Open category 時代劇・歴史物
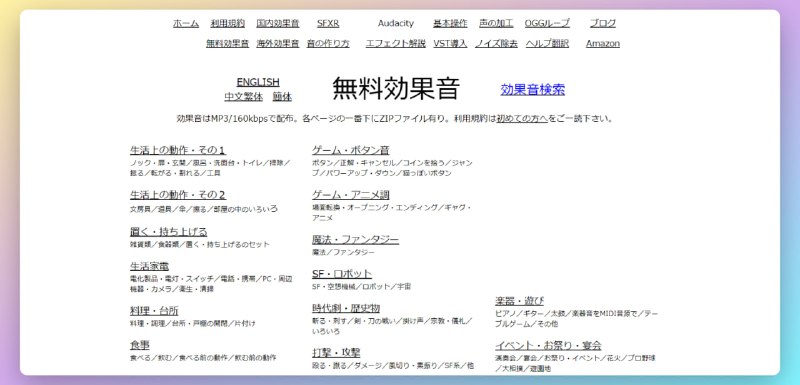 (346, 309)
